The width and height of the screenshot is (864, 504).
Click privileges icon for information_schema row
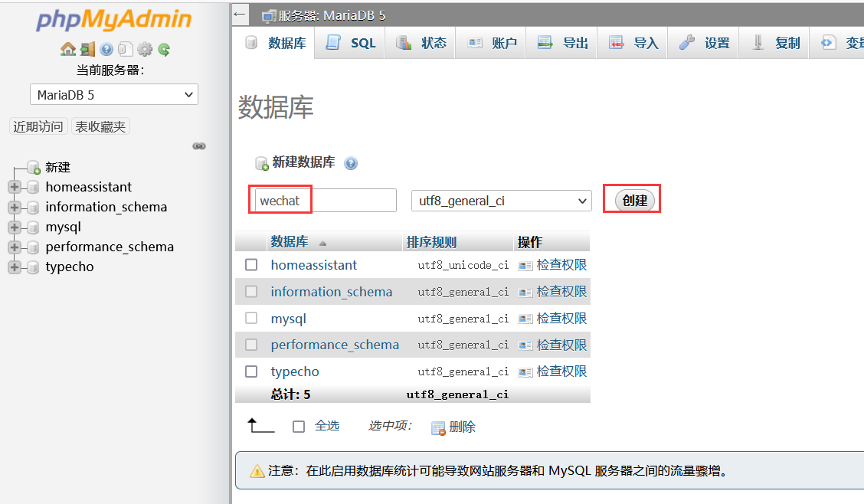pos(525,293)
